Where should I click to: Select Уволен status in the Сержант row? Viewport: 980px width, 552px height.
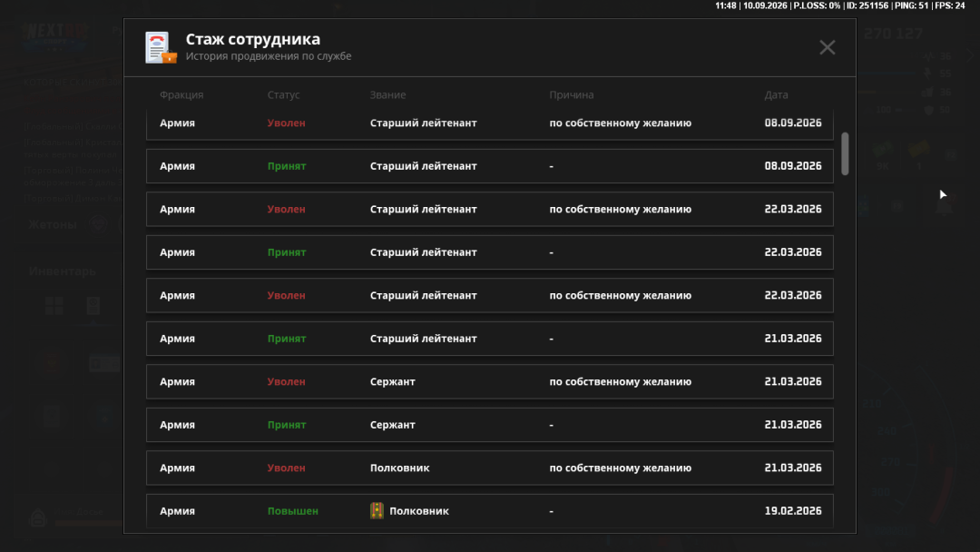click(286, 382)
